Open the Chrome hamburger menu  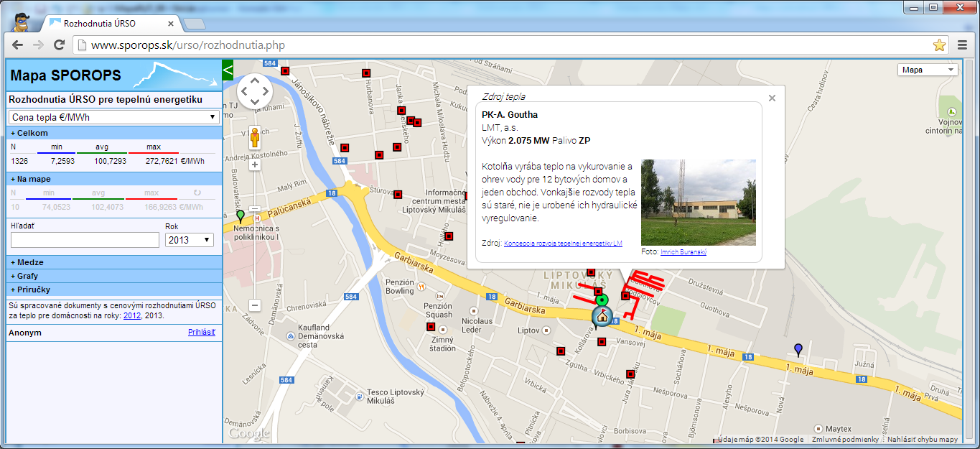click(x=963, y=45)
